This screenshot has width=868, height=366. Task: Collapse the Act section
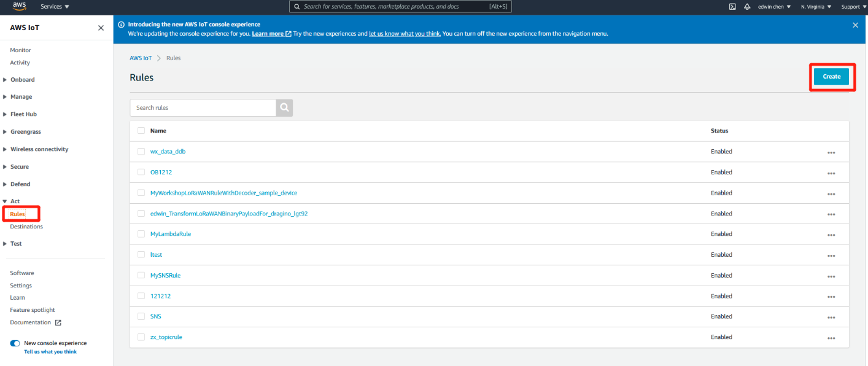(x=12, y=201)
